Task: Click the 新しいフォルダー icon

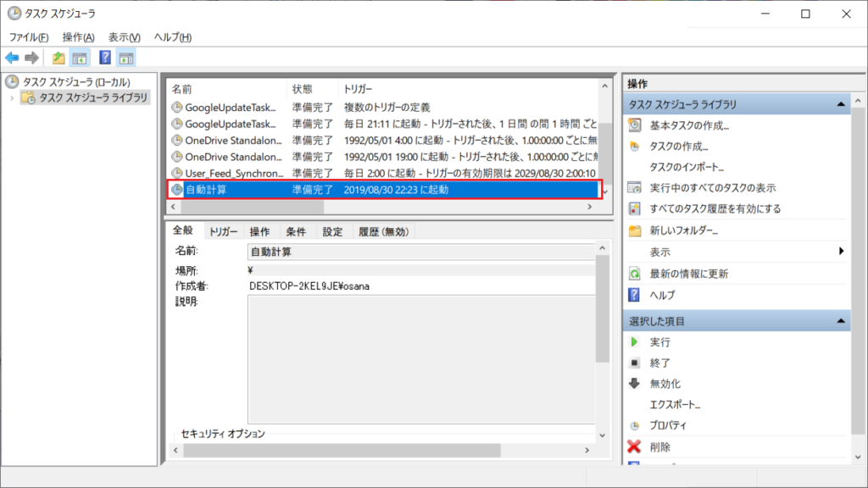Action: pos(634,230)
